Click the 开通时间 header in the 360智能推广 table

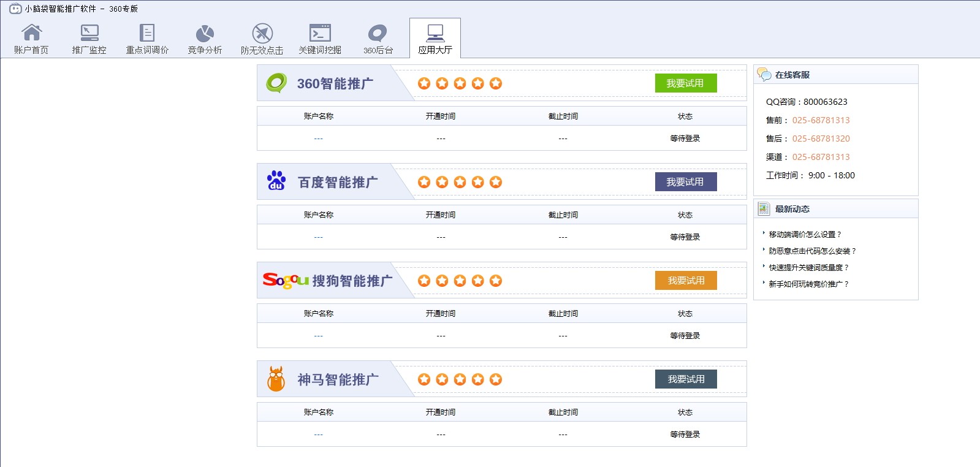tap(441, 116)
